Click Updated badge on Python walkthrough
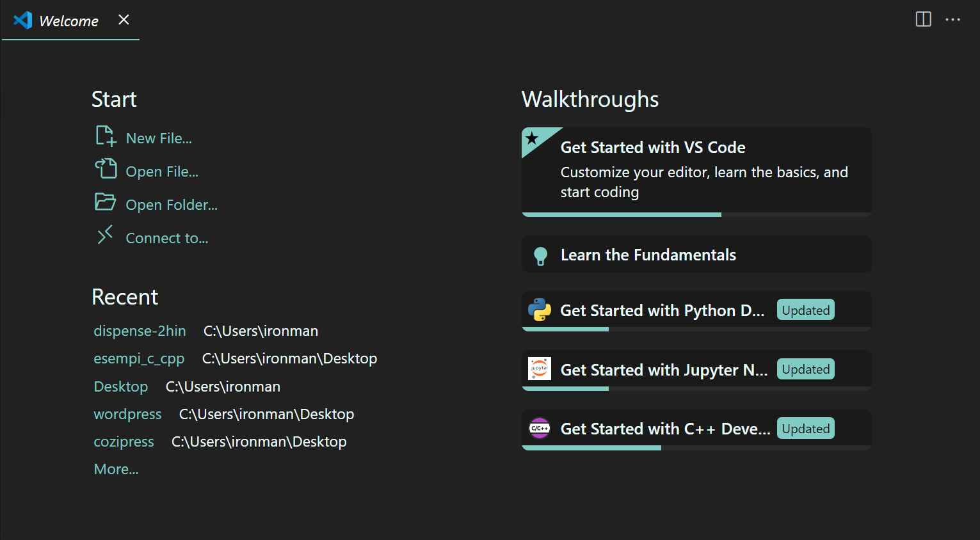 pyautogui.click(x=805, y=310)
